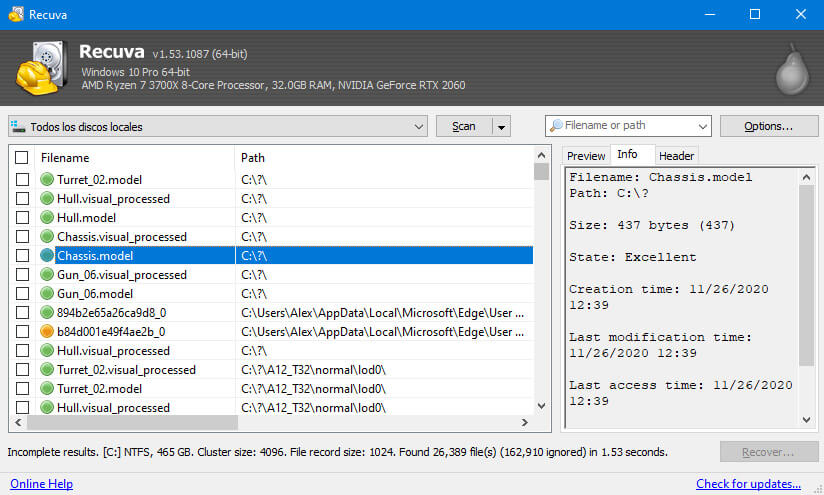824x495 pixels.
Task: Sort by the Filename column header
Action: coord(135,158)
